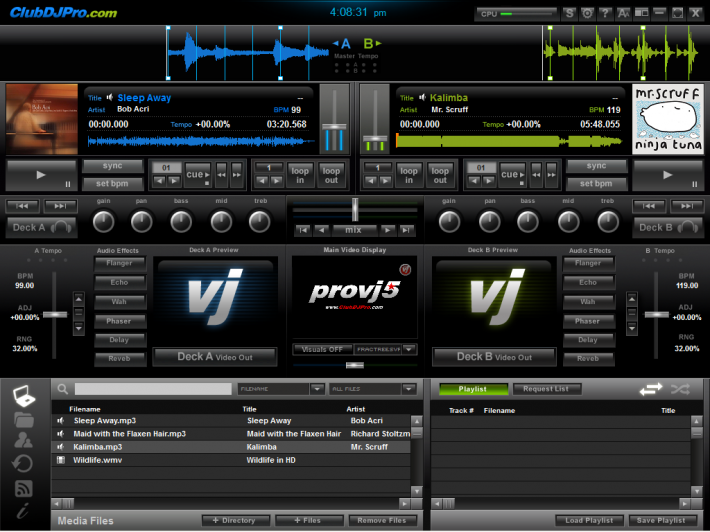The image size is (710, 532).
Task: Open the info sidebar icon
Action: (x=23, y=511)
